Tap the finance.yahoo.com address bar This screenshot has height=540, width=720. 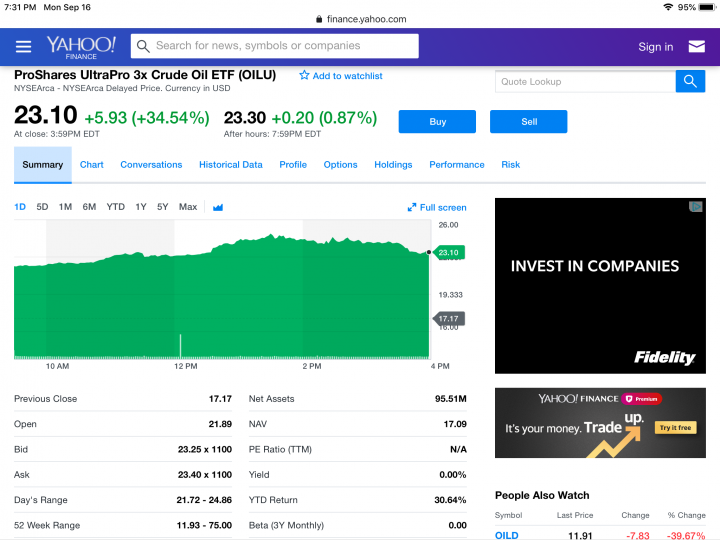(361, 19)
